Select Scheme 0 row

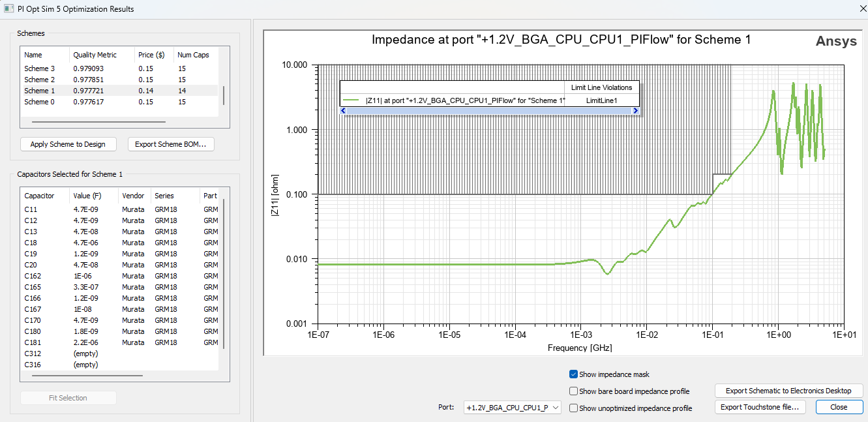[39, 102]
